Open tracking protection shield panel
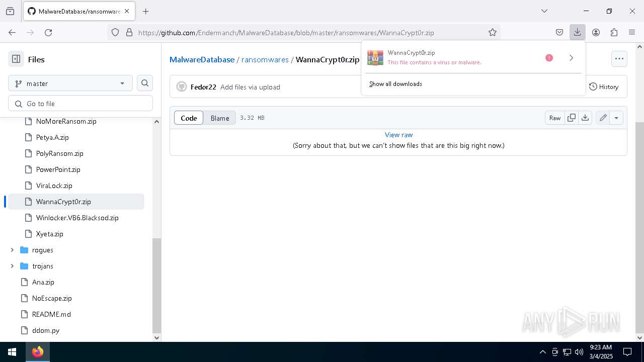644x362 pixels. tap(115, 32)
